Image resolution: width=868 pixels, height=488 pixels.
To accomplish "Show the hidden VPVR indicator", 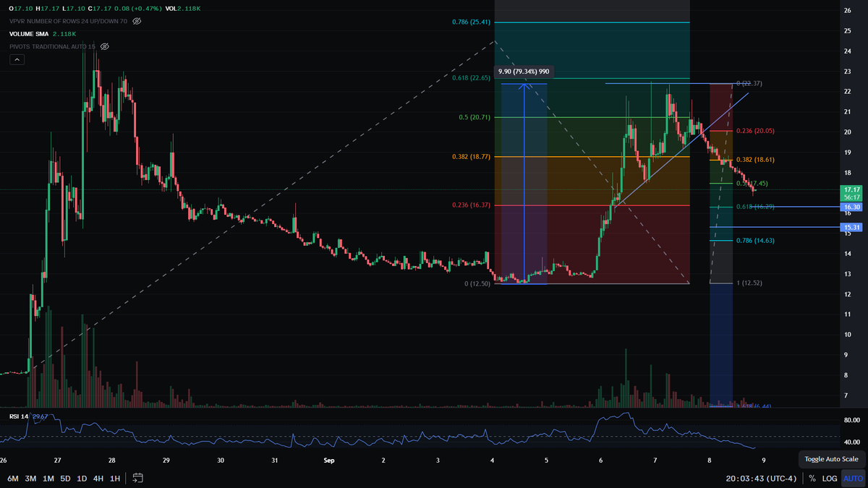I will click(x=137, y=22).
